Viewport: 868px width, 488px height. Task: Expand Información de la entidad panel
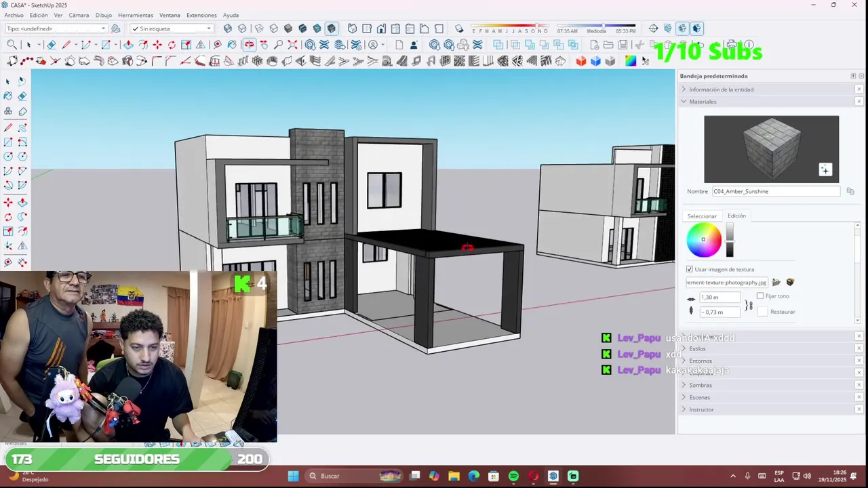coord(721,89)
